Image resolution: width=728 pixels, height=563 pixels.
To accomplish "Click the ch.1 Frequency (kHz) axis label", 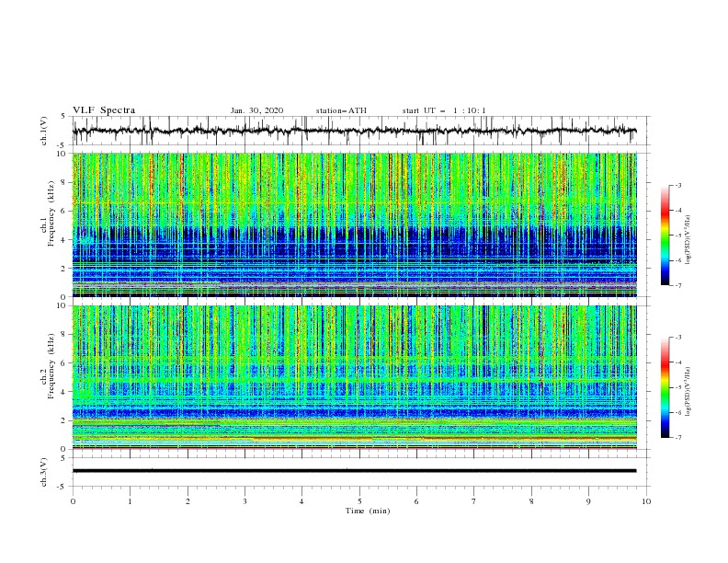I will (x=49, y=224).
